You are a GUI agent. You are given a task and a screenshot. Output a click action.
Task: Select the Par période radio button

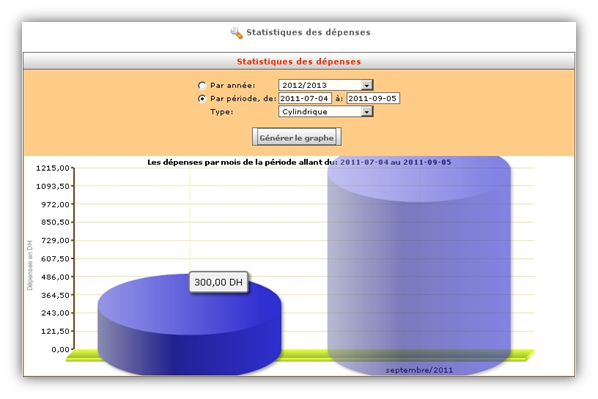202,98
